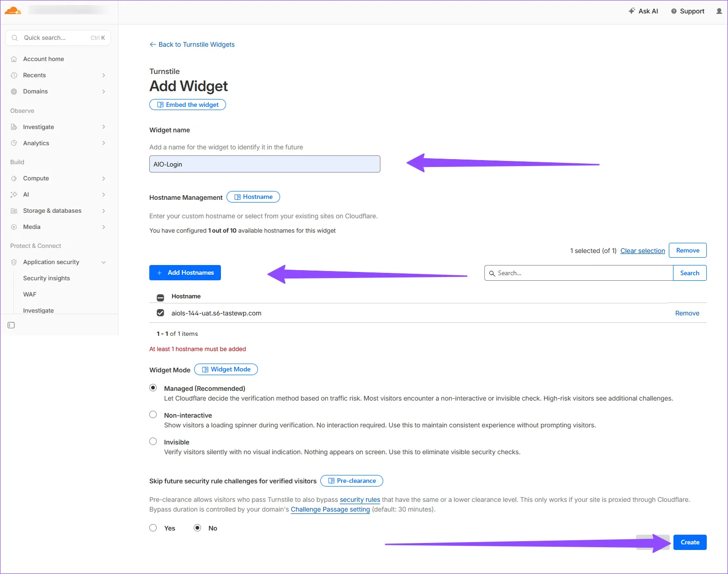Open the Challenge Passage setting link
The width and height of the screenshot is (728, 574).
coord(330,509)
